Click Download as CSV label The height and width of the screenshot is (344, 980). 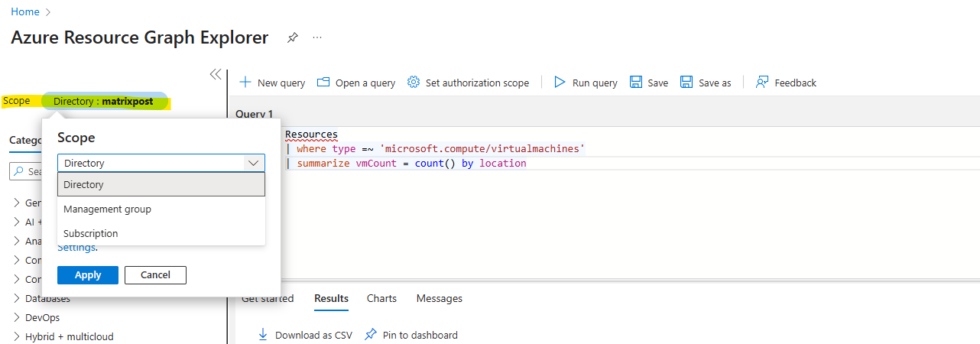pyautogui.click(x=313, y=335)
